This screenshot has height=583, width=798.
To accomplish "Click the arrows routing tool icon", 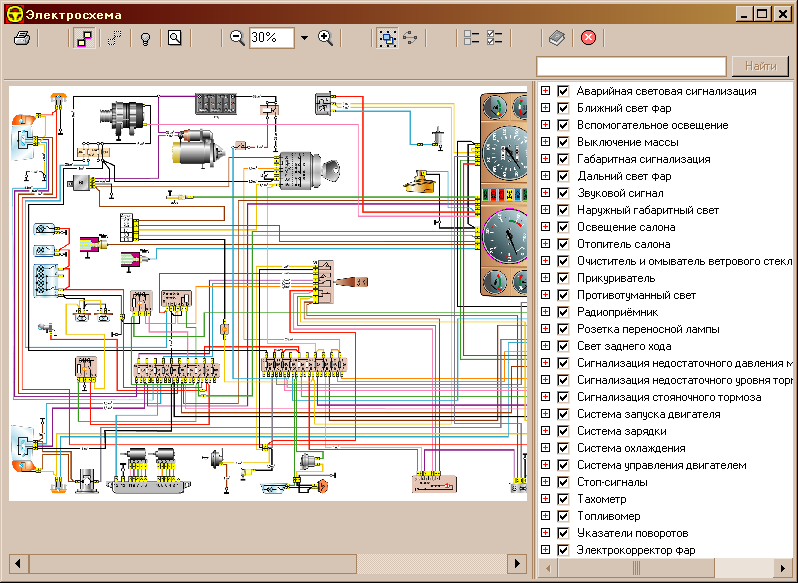I will point(410,38).
